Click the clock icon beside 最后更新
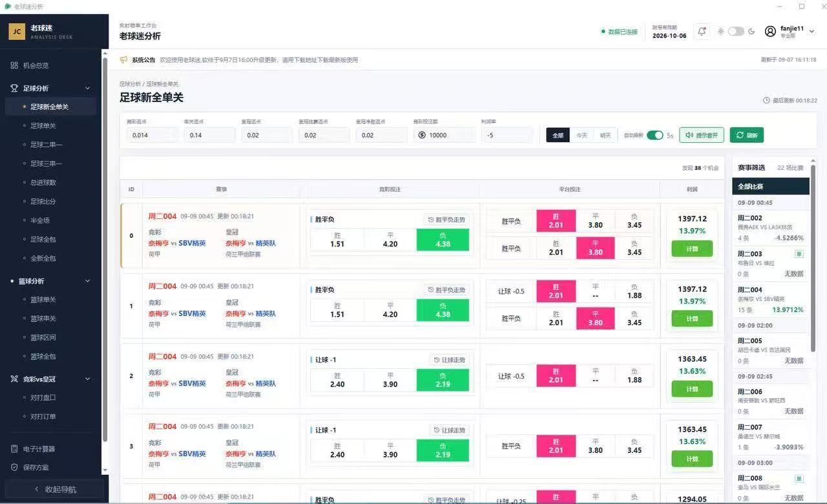Viewport: 827px width, 504px height. (x=766, y=100)
